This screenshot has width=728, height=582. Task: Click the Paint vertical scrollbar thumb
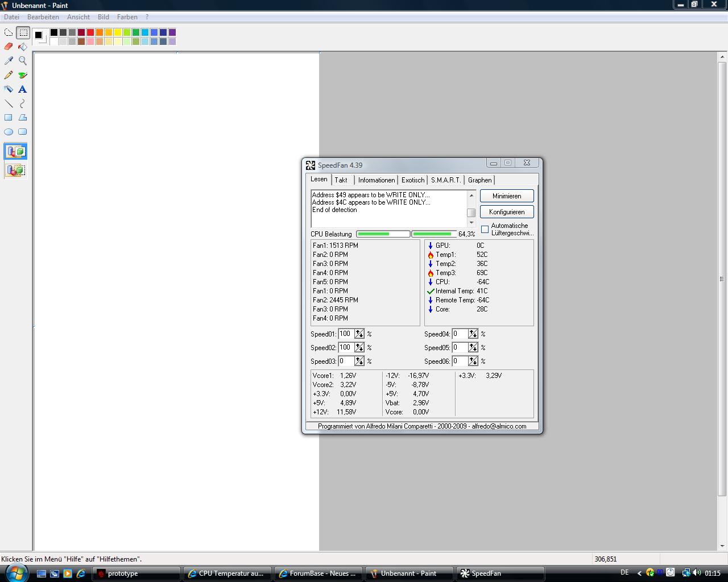pos(722,278)
